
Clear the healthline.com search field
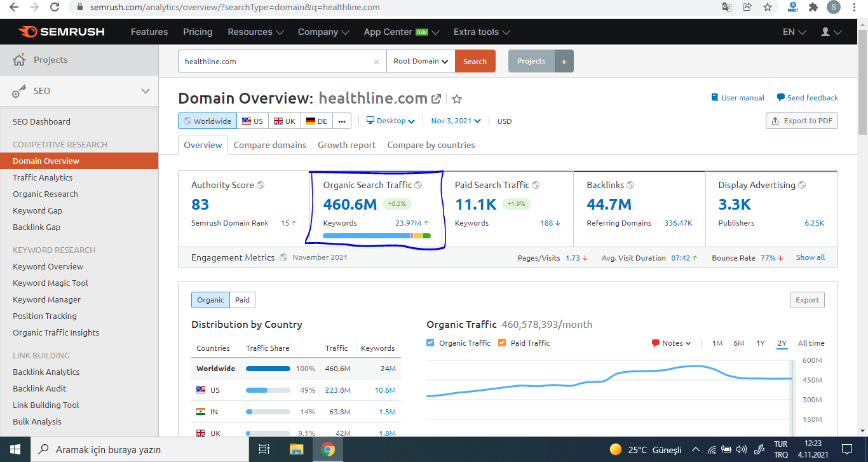pos(376,62)
